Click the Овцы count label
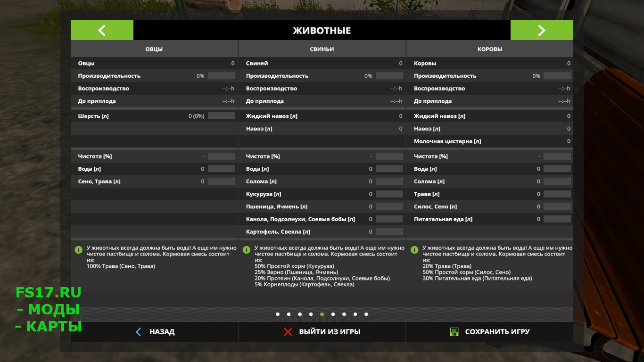 (x=86, y=63)
